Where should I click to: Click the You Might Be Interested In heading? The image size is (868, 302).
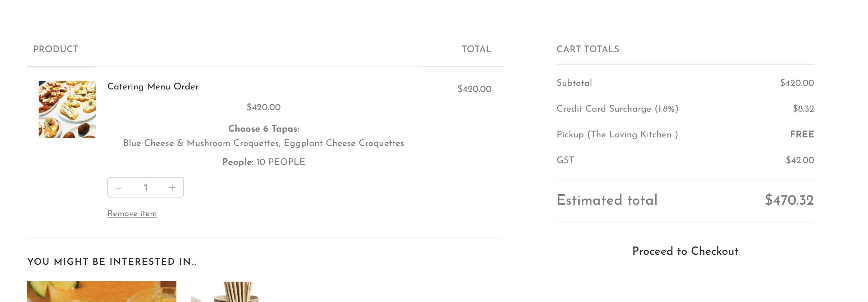click(112, 262)
